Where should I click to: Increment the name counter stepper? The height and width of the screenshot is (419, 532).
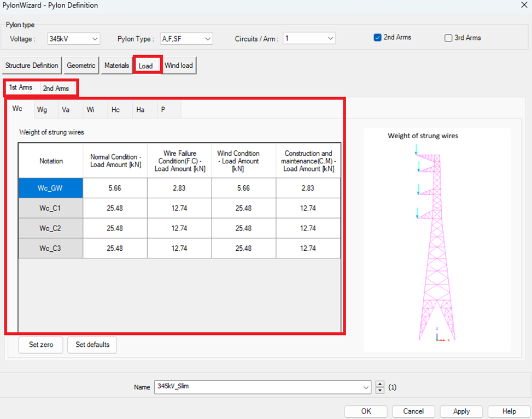(380, 384)
